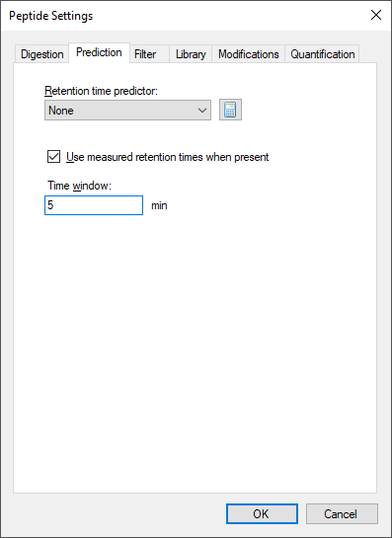Confirm settings with the OK button
Screen dimensions: 392x538
point(262,513)
